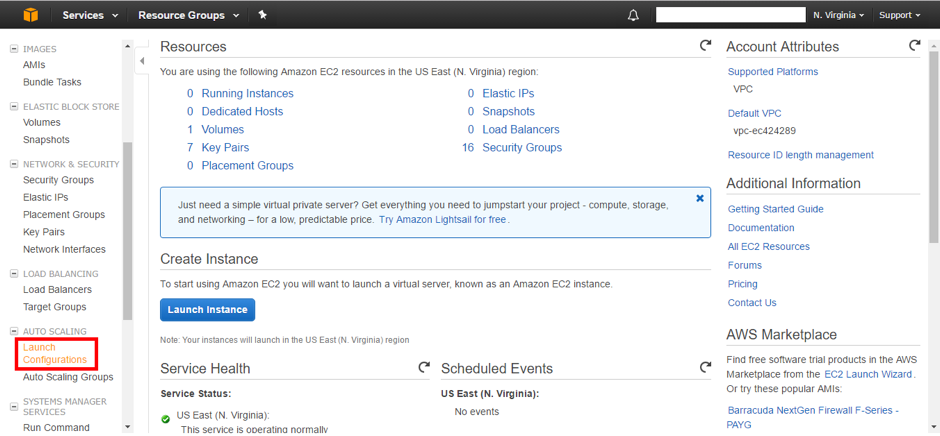The width and height of the screenshot is (940, 436).
Task: Open the notifications bell icon
Action: click(x=633, y=15)
